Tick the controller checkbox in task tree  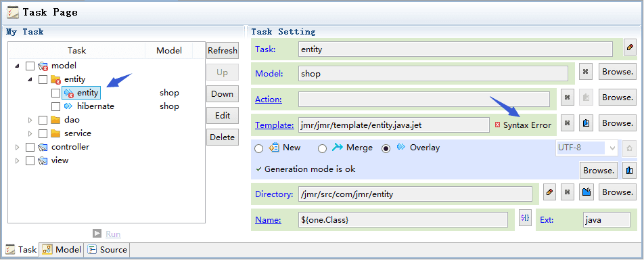(30, 148)
